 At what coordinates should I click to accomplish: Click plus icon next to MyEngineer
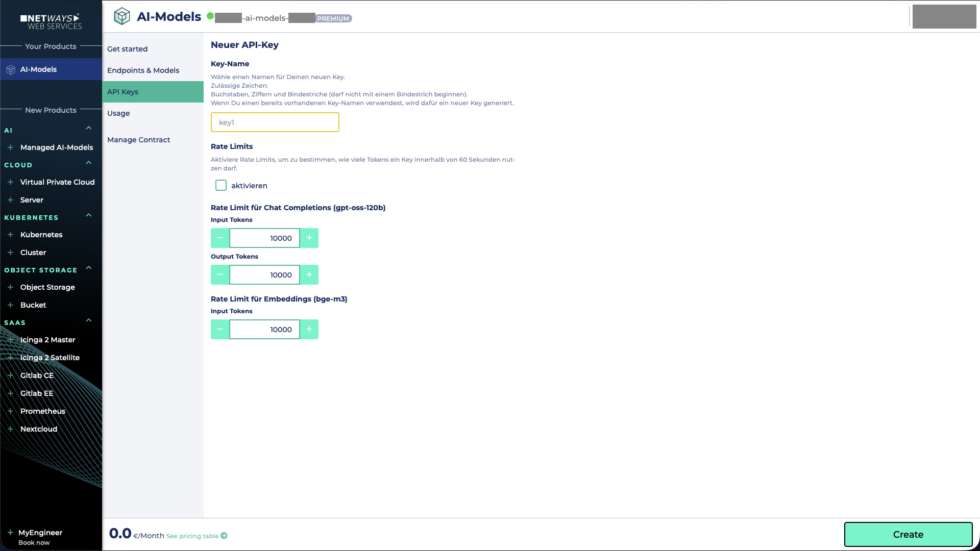pyautogui.click(x=10, y=533)
